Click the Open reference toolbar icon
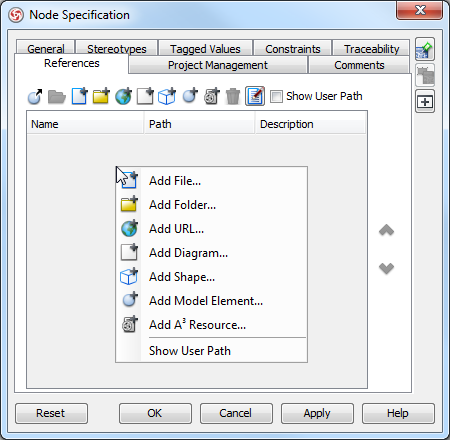This screenshot has height=440, width=450. point(35,97)
